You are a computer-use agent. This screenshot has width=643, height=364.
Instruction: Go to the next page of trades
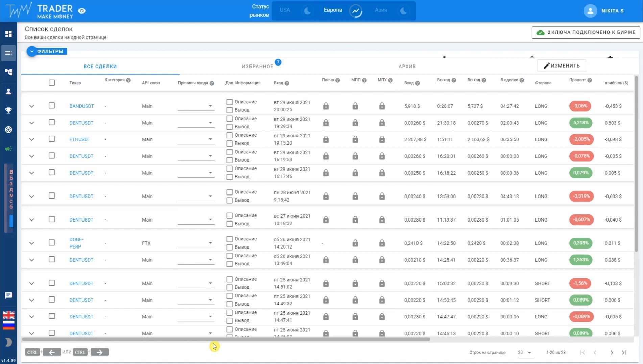click(612, 352)
